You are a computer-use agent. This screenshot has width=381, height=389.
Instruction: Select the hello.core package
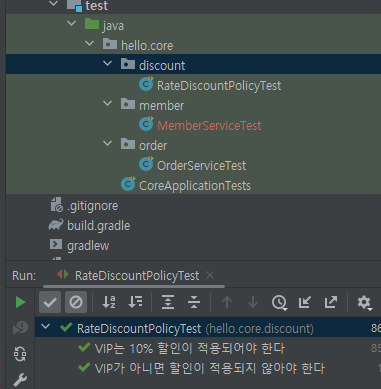click(147, 46)
